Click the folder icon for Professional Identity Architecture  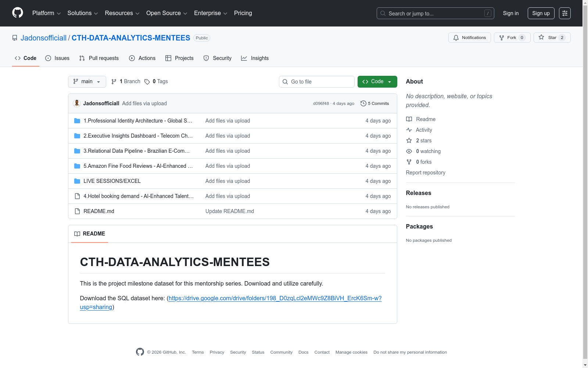pos(77,121)
